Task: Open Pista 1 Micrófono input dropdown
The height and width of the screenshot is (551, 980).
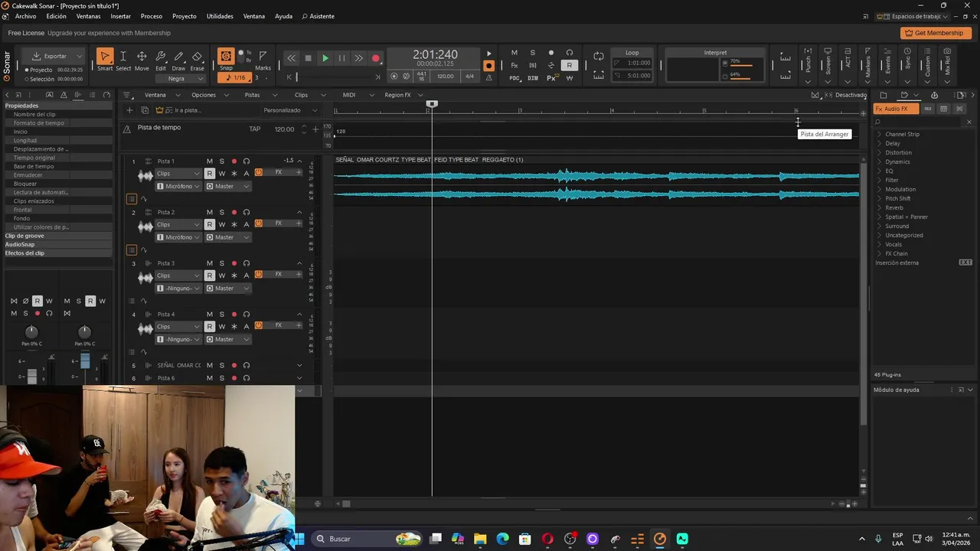Action: 178,186
